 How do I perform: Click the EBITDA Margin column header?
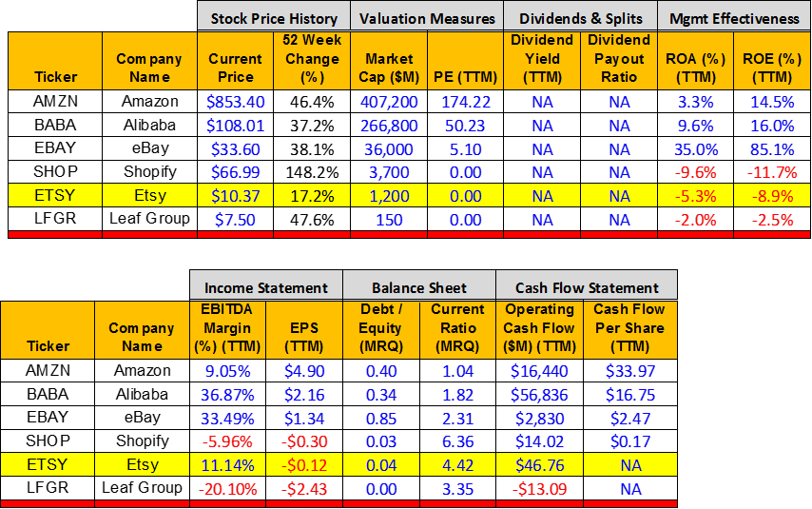click(227, 328)
